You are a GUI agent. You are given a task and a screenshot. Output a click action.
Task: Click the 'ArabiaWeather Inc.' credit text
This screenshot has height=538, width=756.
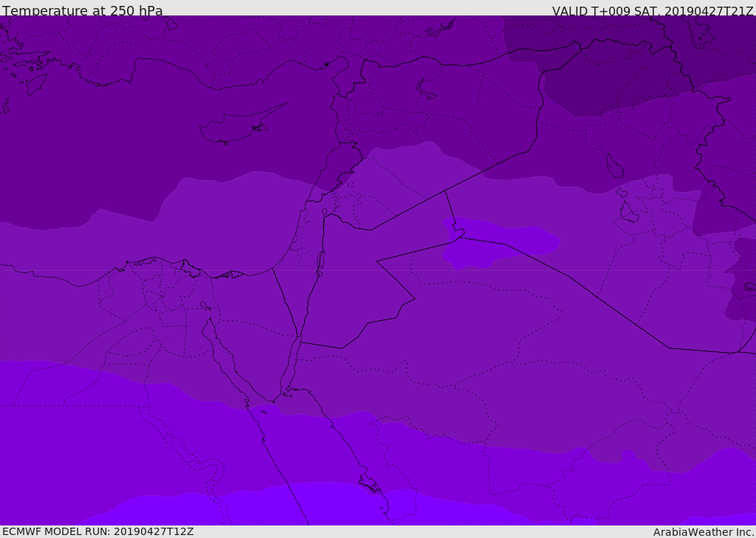704,532
